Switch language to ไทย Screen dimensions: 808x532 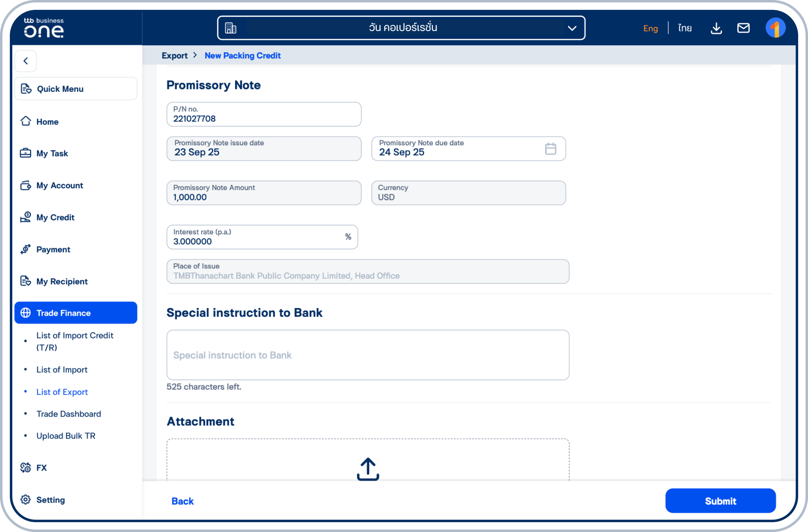point(684,28)
